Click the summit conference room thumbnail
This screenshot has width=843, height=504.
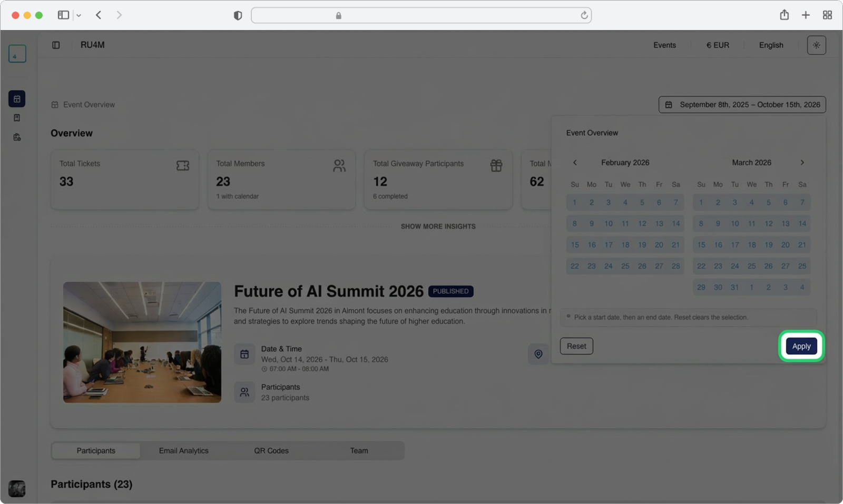click(x=142, y=342)
